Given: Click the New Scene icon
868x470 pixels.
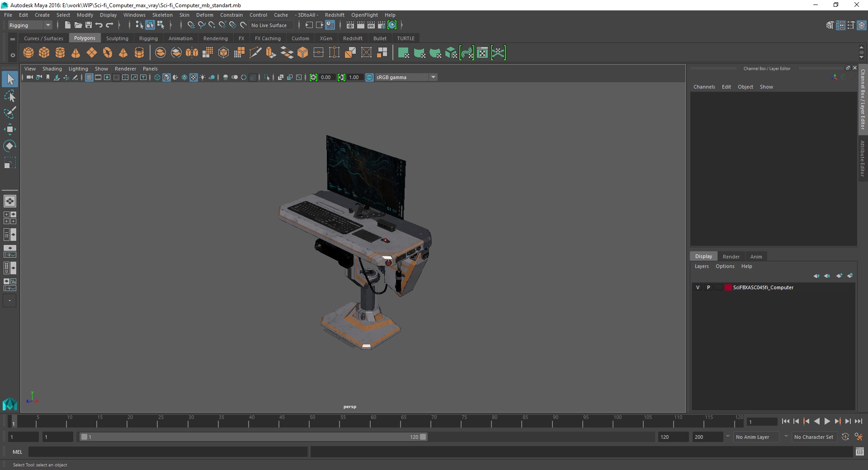Looking at the screenshot, I should pyautogui.click(x=67, y=25).
